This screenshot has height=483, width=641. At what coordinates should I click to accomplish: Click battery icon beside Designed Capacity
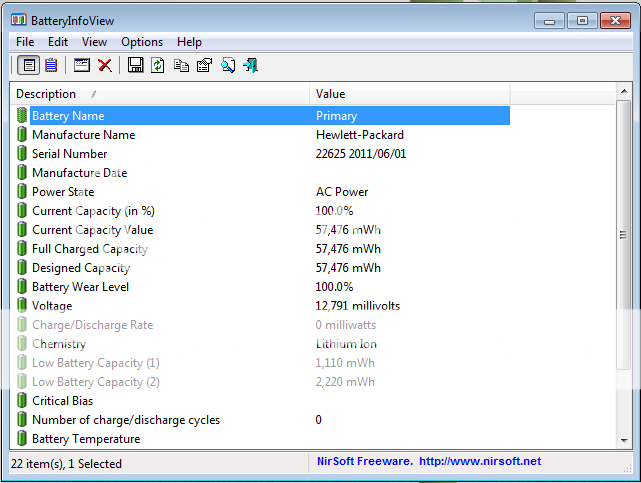[22, 268]
